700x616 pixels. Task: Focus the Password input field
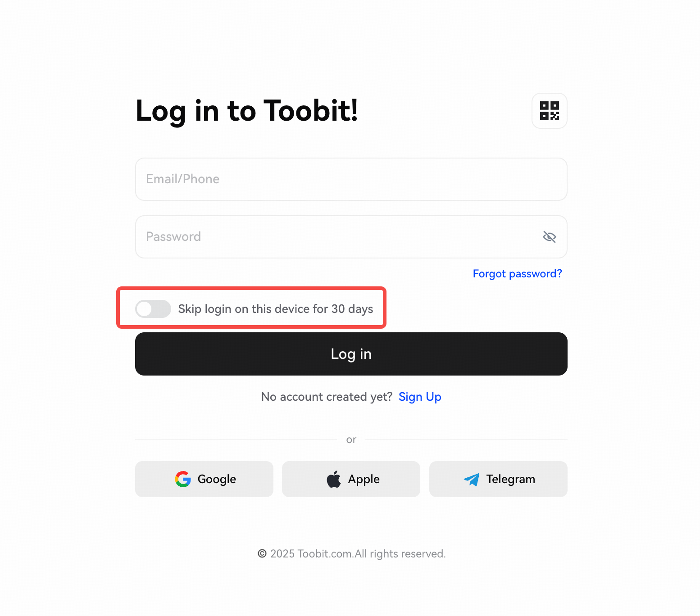(x=338, y=237)
